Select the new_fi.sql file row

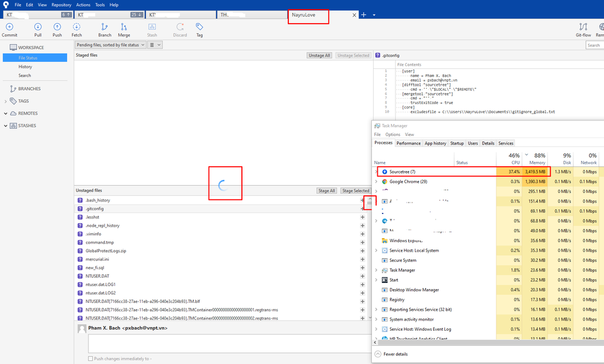coord(221,268)
